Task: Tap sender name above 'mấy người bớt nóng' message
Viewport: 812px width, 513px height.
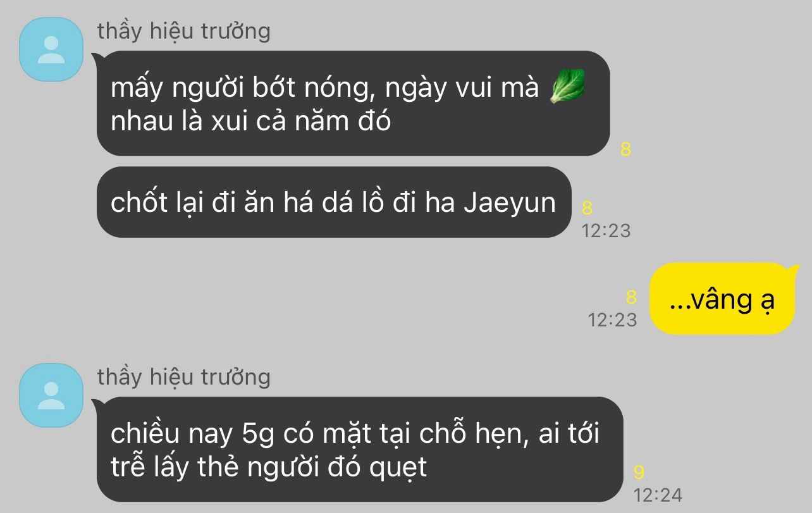Action: coord(184,31)
